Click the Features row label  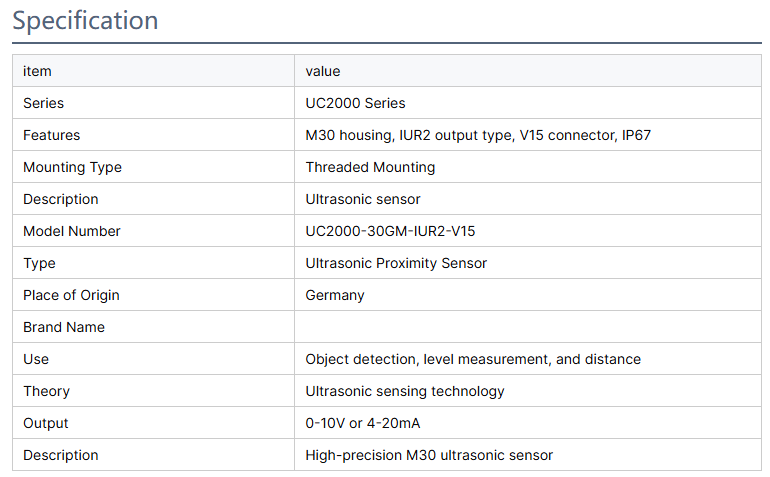click(51, 135)
